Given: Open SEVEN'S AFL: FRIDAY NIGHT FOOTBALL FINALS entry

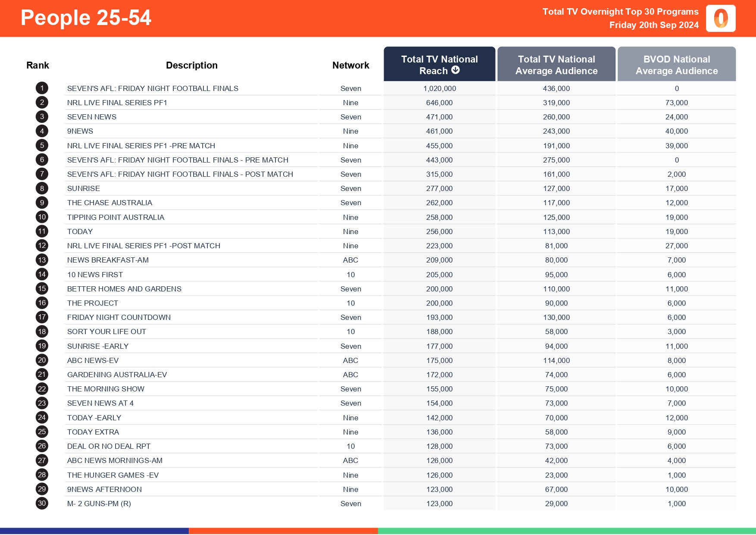Looking at the screenshot, I should [153, 88].
